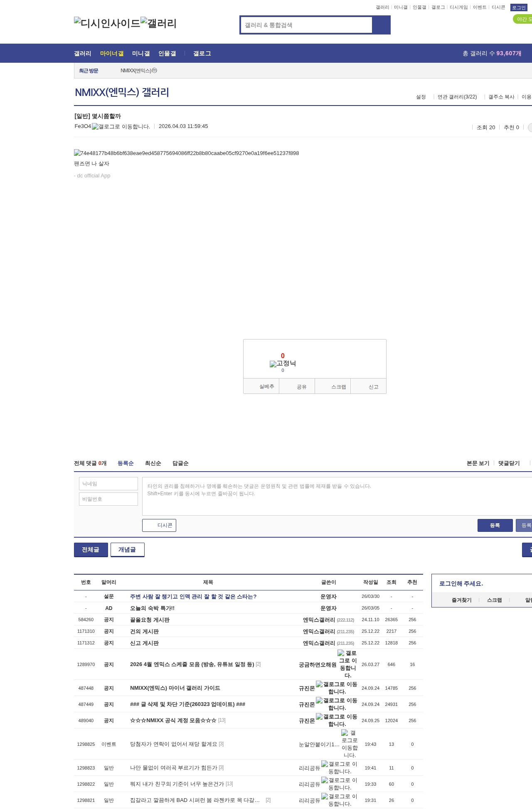Open the 디시게임 top link
Viewport: 532px width, 809px height.
(x=458, y=7)
